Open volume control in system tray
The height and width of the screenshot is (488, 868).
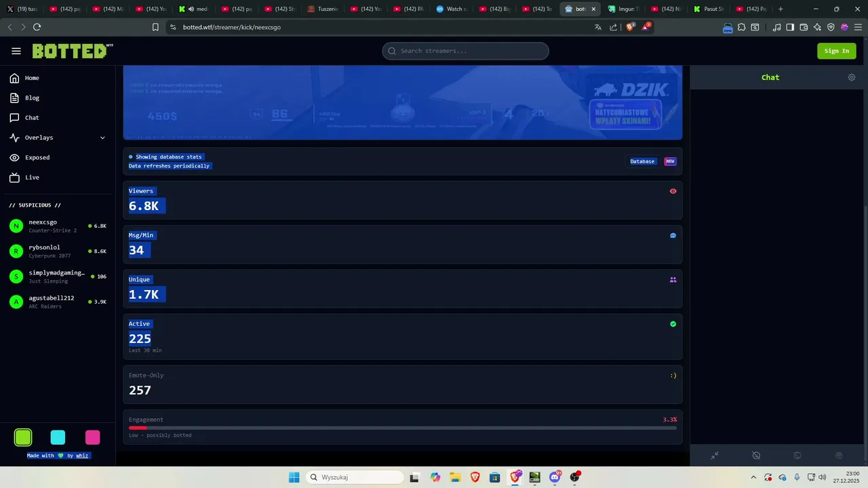(x=823, y=477)
